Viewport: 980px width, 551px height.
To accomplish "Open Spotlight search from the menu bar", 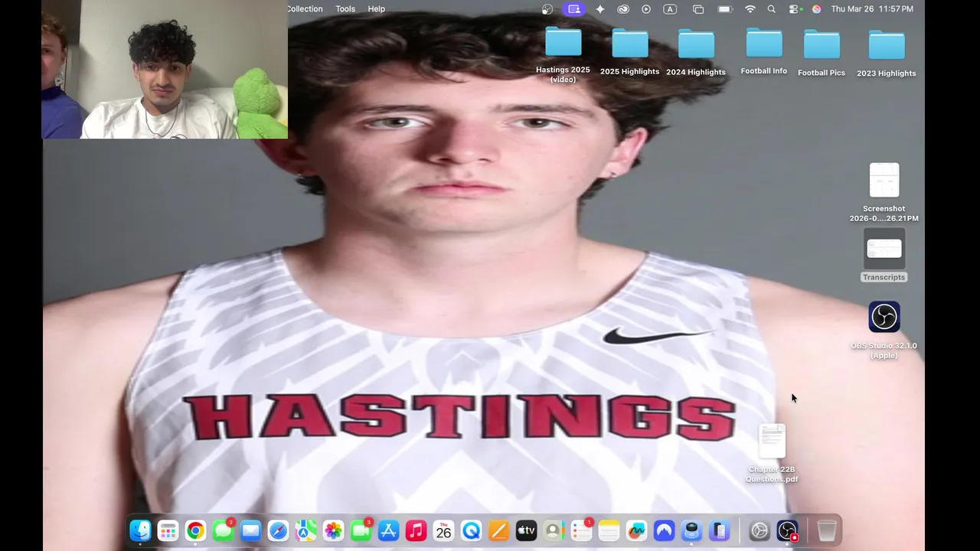I will [772, 9].
